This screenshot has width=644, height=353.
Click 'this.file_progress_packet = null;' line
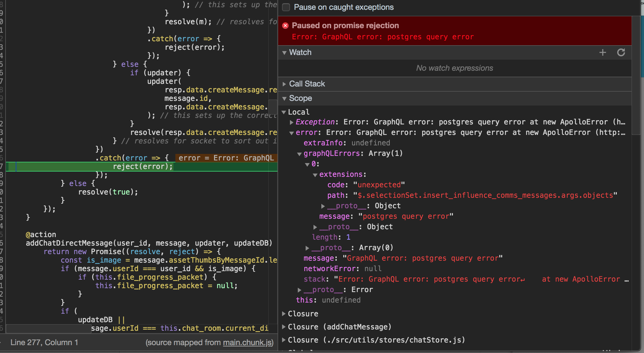coord(166,286)
